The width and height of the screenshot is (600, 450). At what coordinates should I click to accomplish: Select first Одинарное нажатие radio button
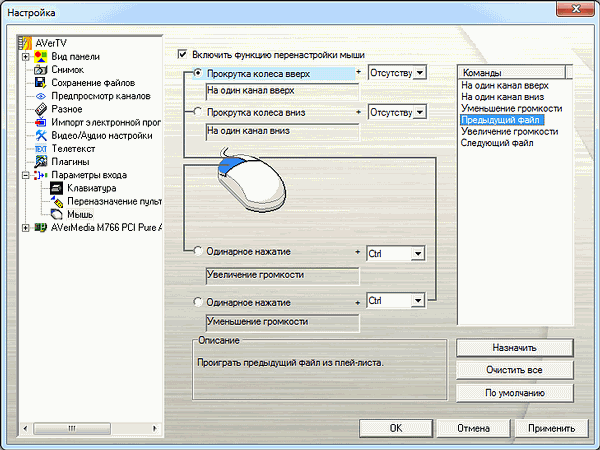(197, 253)
